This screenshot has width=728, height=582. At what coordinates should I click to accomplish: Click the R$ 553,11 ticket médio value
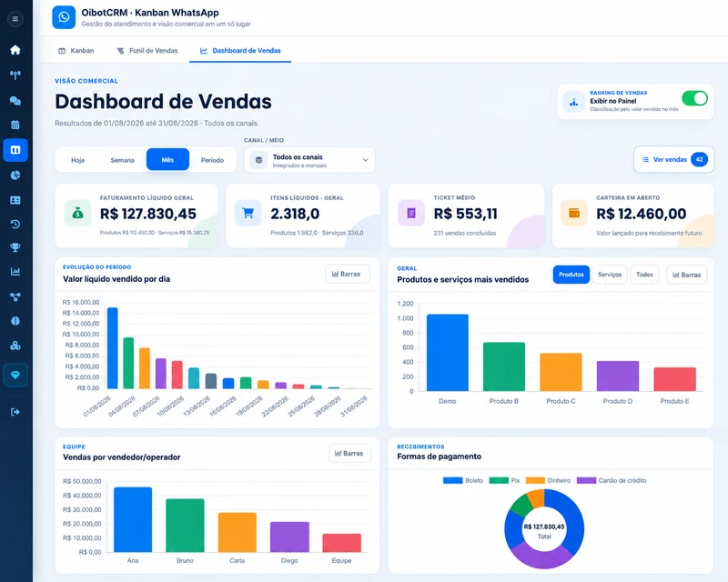[465, 214]
